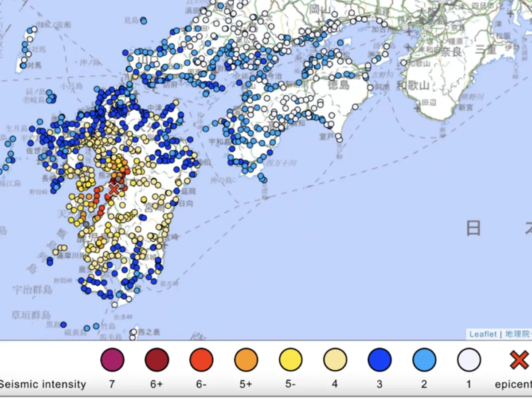
Task: Click the intensity 5- yellow legend circle
Action: pos(291,360)
